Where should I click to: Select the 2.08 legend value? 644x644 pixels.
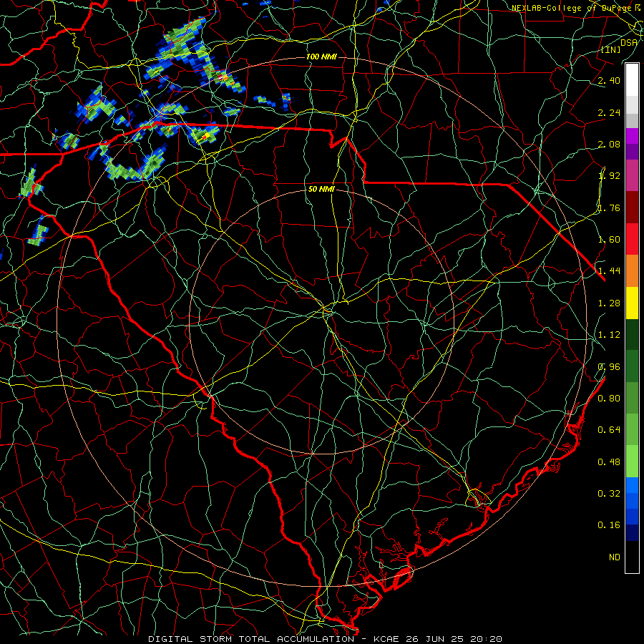[x=609, y=144]
